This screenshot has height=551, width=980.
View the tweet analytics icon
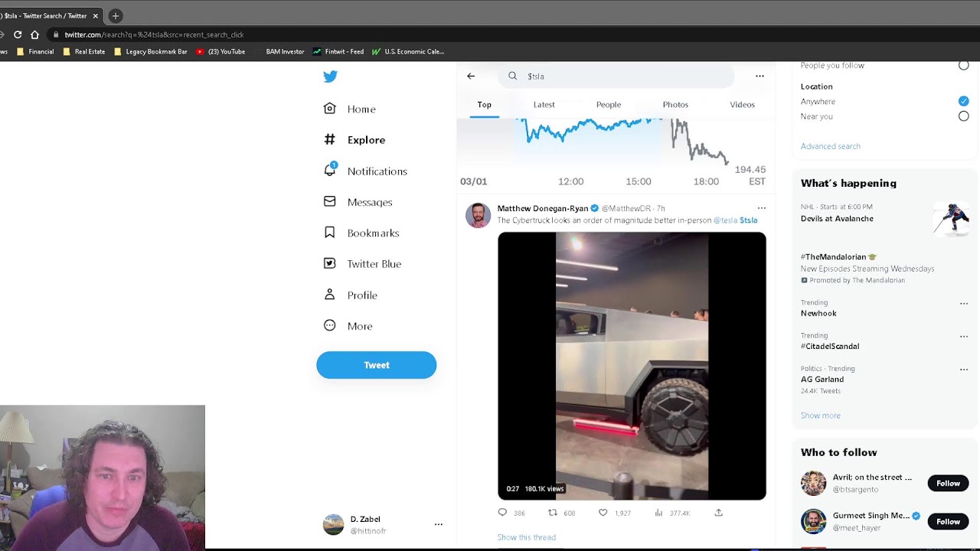coord(658,513)
